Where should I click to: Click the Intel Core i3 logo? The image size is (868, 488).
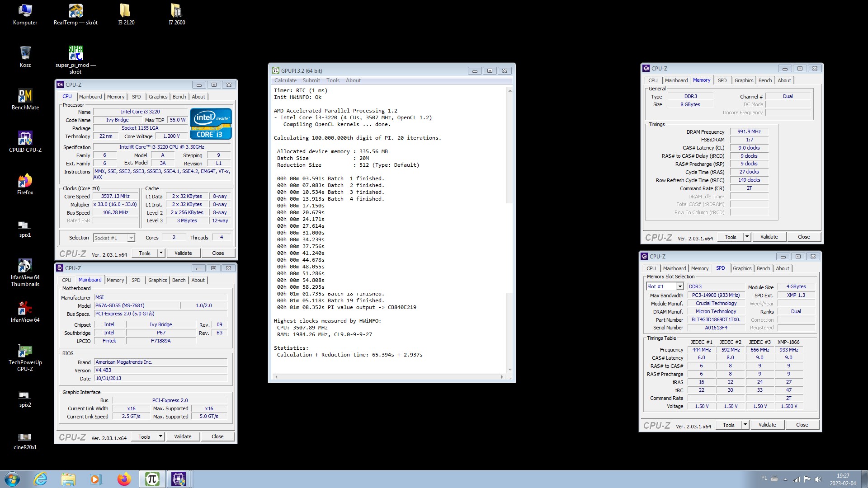tap(211, 123)
